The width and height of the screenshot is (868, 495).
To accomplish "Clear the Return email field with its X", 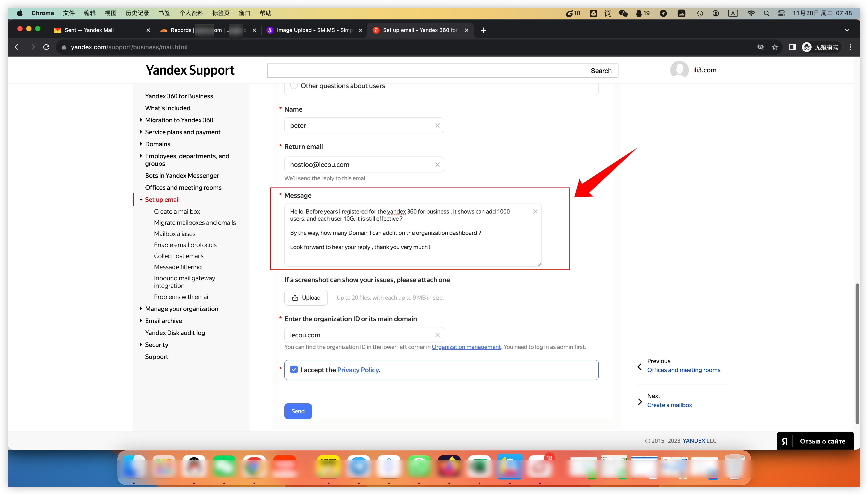I will [x=437, y=164].
